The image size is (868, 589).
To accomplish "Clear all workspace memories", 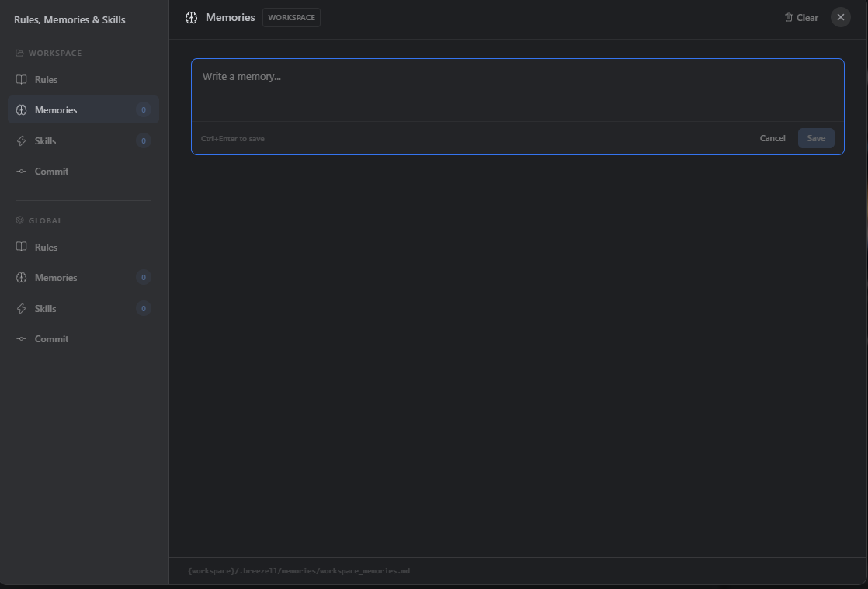I will pyautogui.click(x=801, y=18).
